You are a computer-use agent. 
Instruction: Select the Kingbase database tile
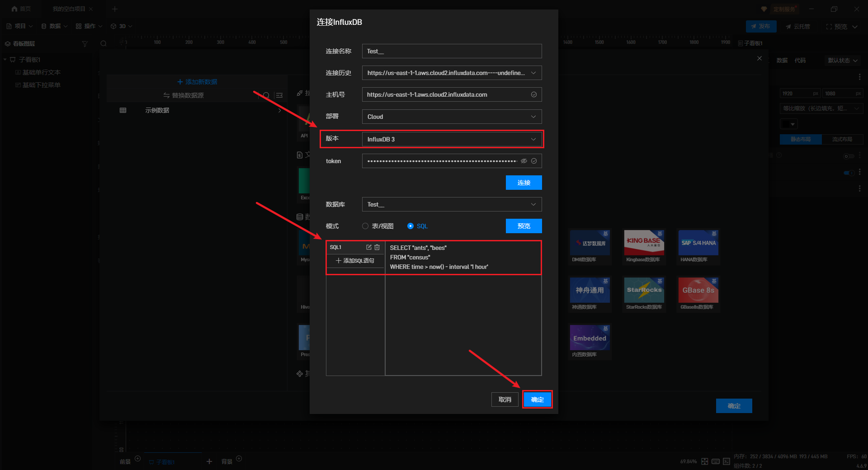[x=644, y=243]
